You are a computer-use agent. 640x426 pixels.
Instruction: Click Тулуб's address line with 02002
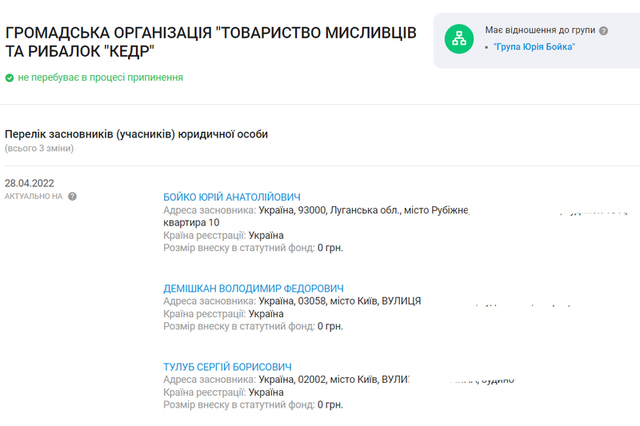286,380
